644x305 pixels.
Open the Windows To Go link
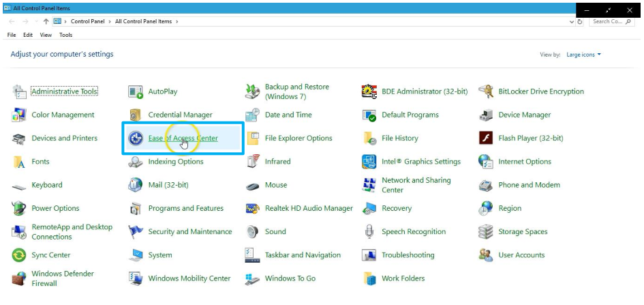point(290,278)
